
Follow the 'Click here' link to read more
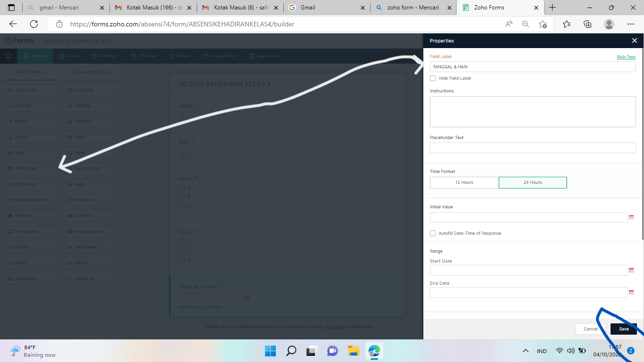click(334, 326)
